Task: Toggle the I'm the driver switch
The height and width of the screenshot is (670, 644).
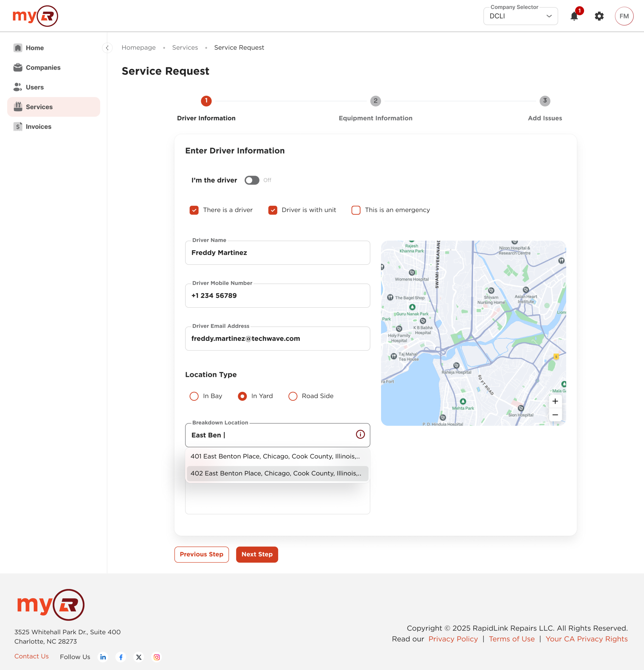Action: pos(252,180)
